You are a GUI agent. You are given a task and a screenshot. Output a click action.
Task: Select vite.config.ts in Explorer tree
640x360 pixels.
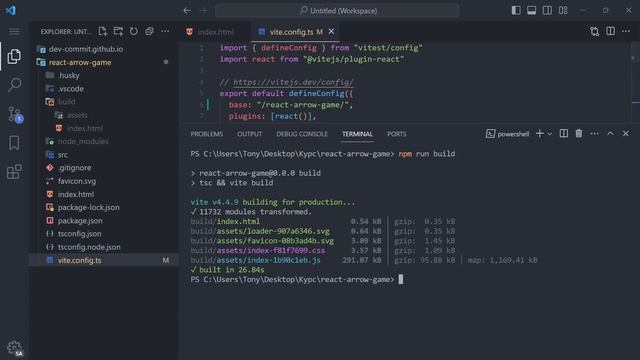(104, 260)
